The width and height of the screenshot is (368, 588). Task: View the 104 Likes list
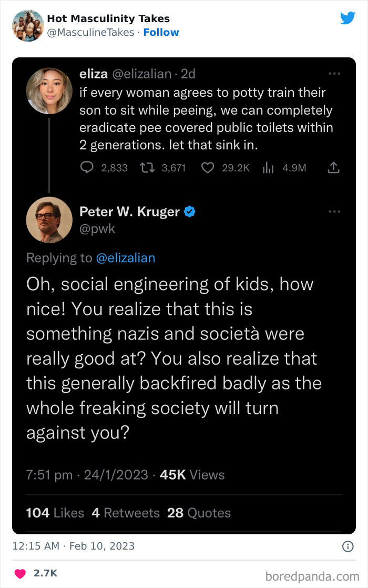pos(55,513)
